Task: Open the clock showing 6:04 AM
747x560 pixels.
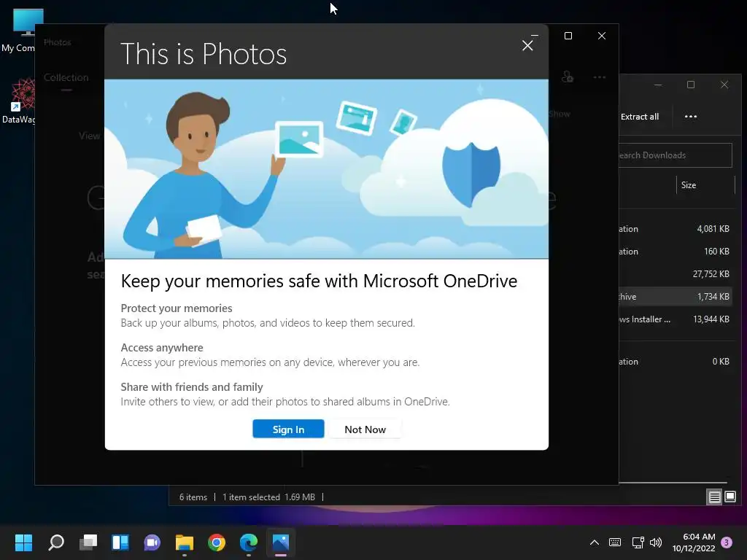Action: (x=694, y=542)
